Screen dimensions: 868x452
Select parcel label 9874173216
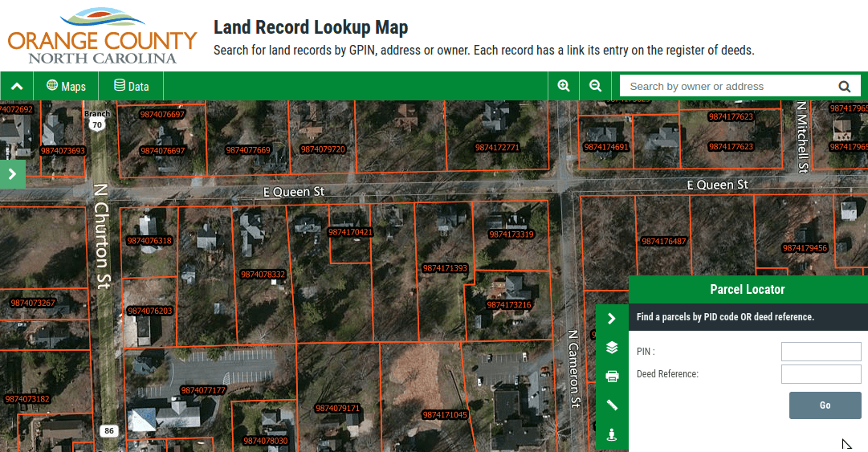click(x=509, y=305)
